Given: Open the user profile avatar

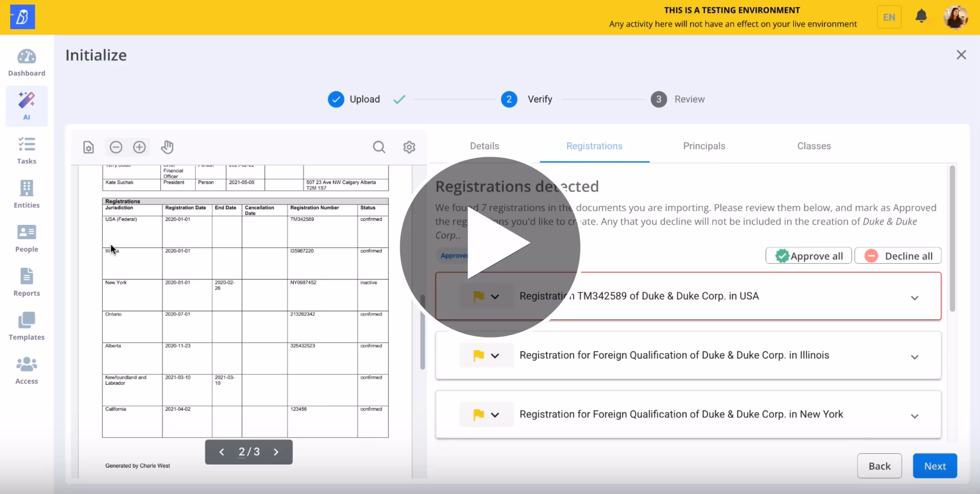Looking at the screenshot, I should coord(955,17).
